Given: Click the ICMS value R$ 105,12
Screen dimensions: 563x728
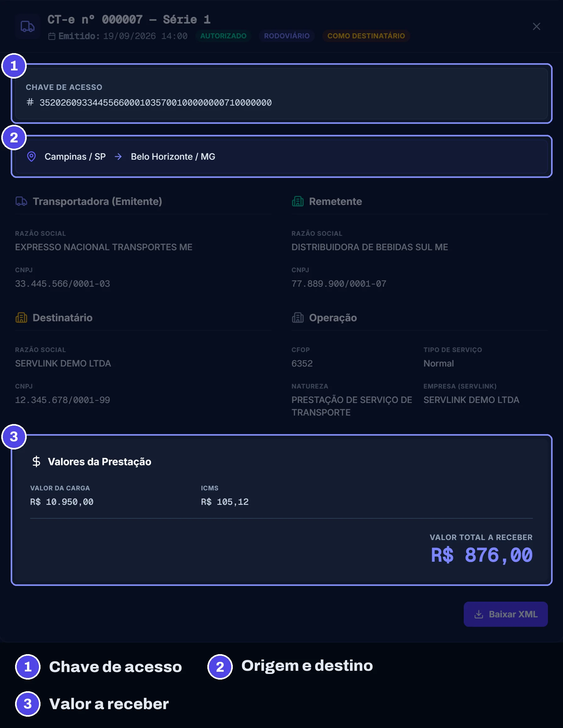Looking at the screenshot, I should click(x=225, y=502).
